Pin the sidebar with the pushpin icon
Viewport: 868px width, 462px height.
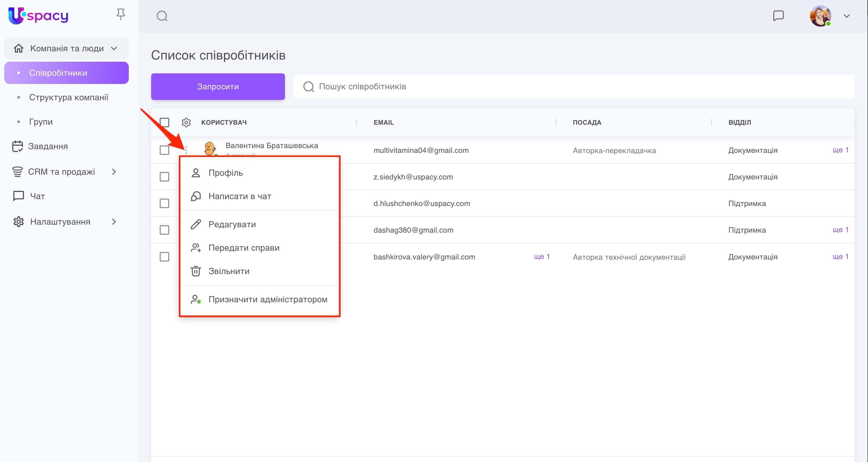(x=121, y=14)
